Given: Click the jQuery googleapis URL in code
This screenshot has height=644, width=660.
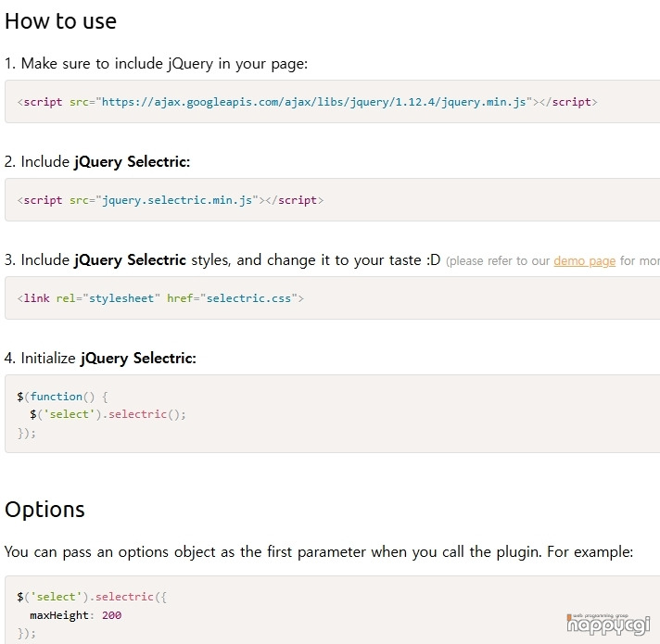Looking at the screenshot, I should click(x=314, y=102).
